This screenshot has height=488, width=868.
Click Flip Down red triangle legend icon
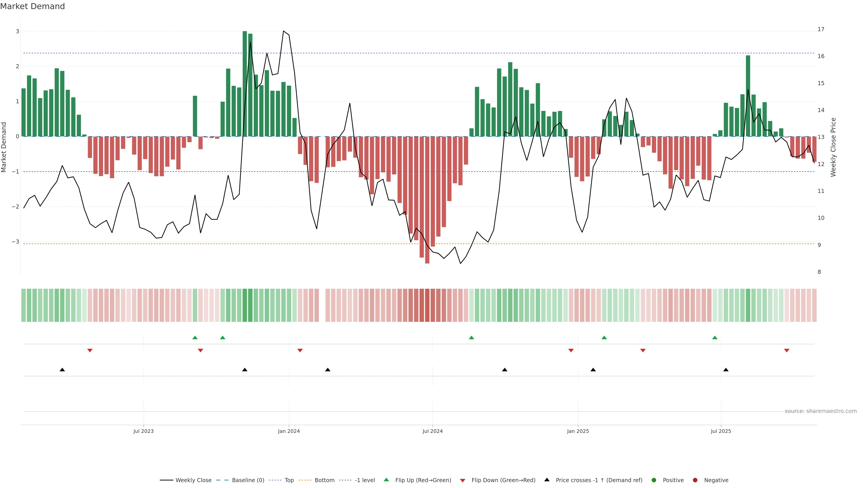[x=463, y=480]
